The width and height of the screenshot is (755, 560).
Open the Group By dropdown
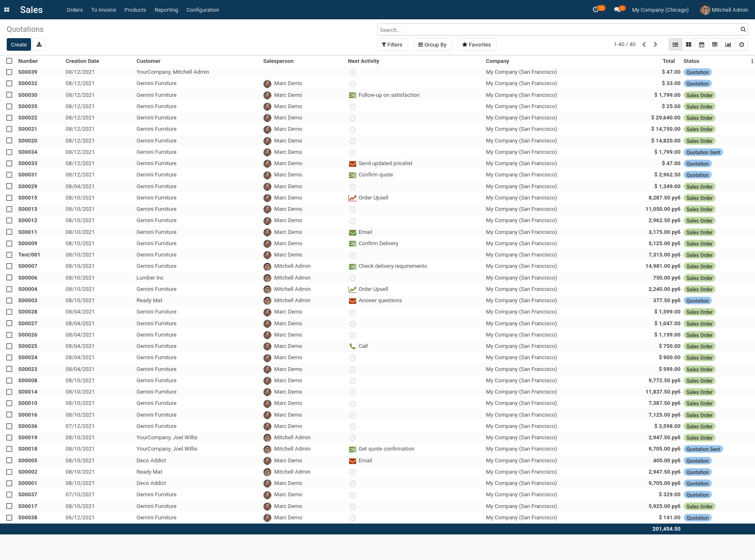(432, 44)
